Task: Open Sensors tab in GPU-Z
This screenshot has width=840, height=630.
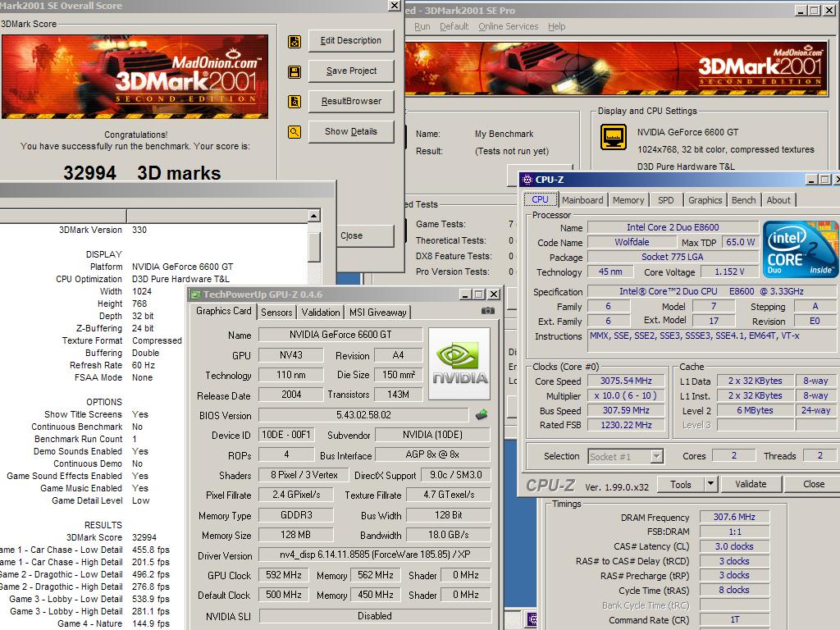Action: (276, 313)
